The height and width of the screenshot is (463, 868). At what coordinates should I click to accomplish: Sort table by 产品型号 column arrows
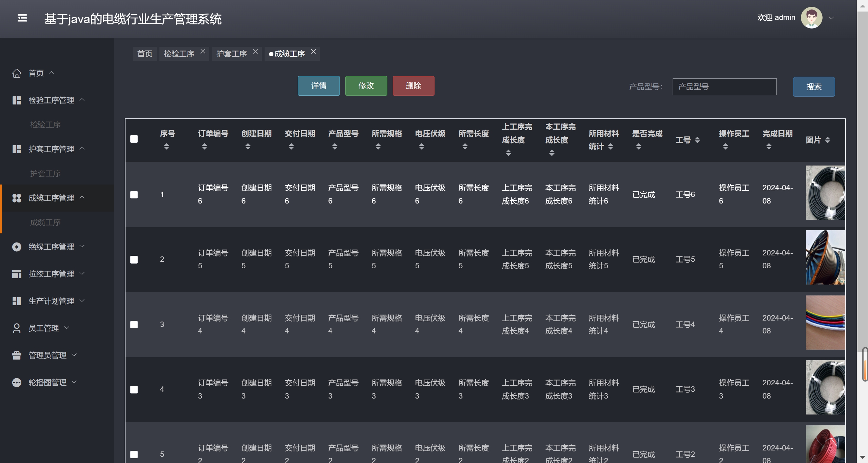coord(334,147)
